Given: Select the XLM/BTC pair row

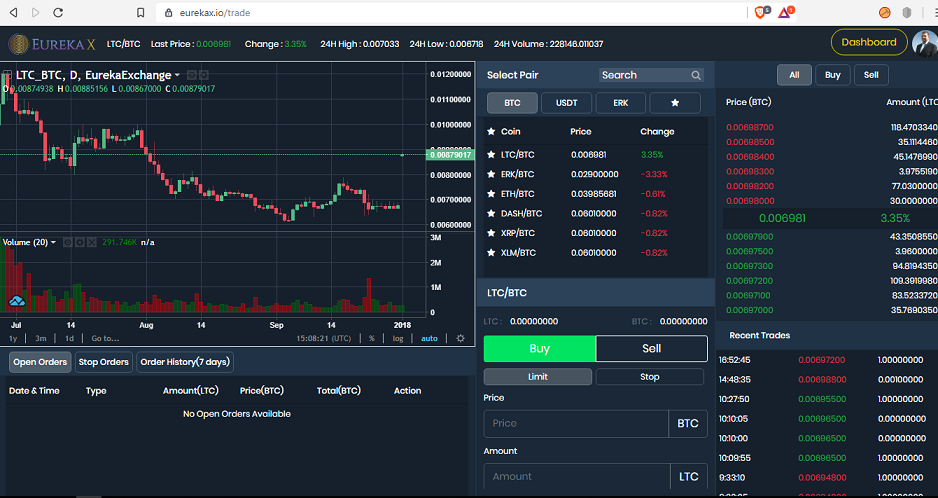Looking at the screenshot, I should pos(595,253).
